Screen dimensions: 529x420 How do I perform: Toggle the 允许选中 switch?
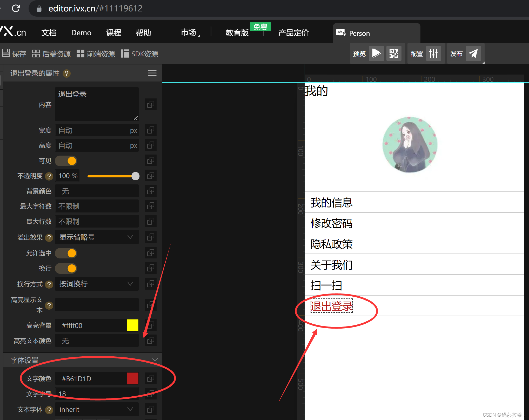coord(66,253)
